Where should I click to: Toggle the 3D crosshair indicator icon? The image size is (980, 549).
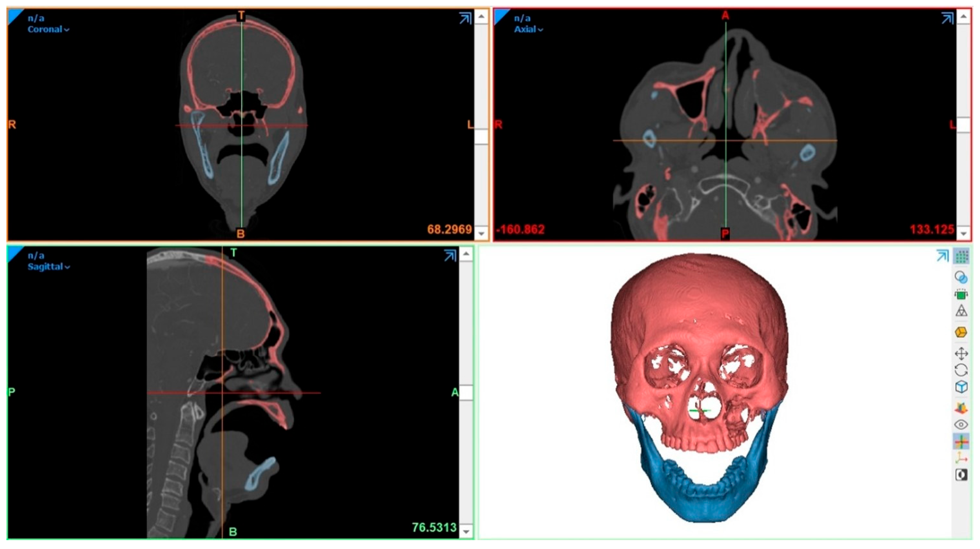[961, 442]
